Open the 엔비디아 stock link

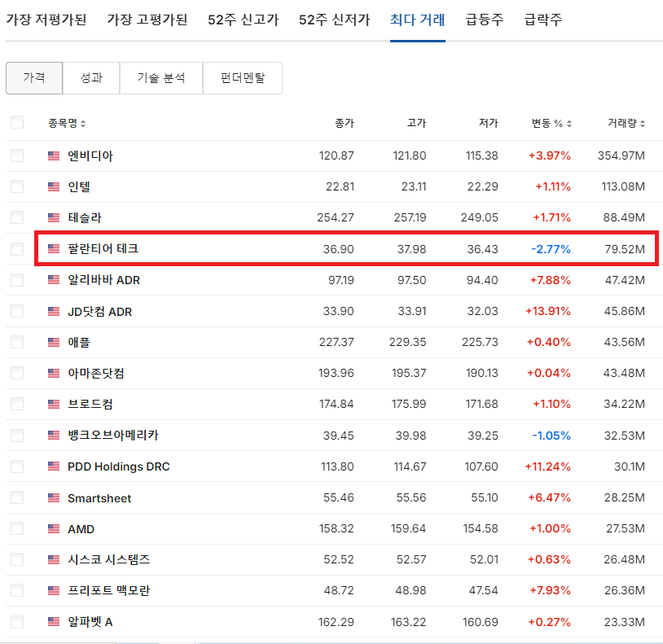click(90, 156)
